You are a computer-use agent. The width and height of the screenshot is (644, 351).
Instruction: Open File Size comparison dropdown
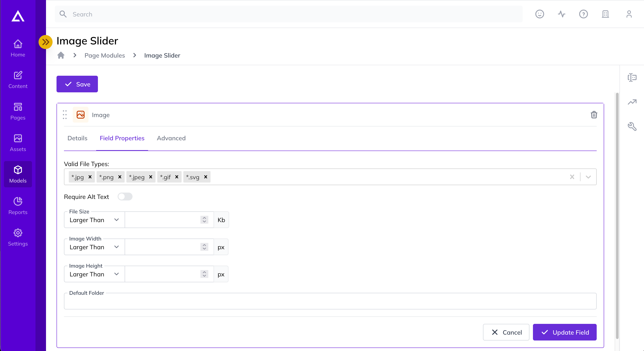coord(94,220)
